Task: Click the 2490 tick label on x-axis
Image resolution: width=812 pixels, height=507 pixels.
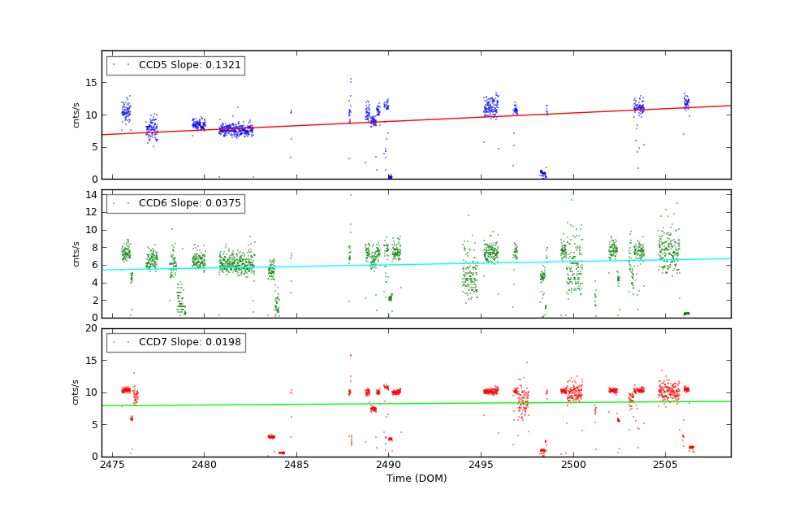Action: [x=388, y=465]
